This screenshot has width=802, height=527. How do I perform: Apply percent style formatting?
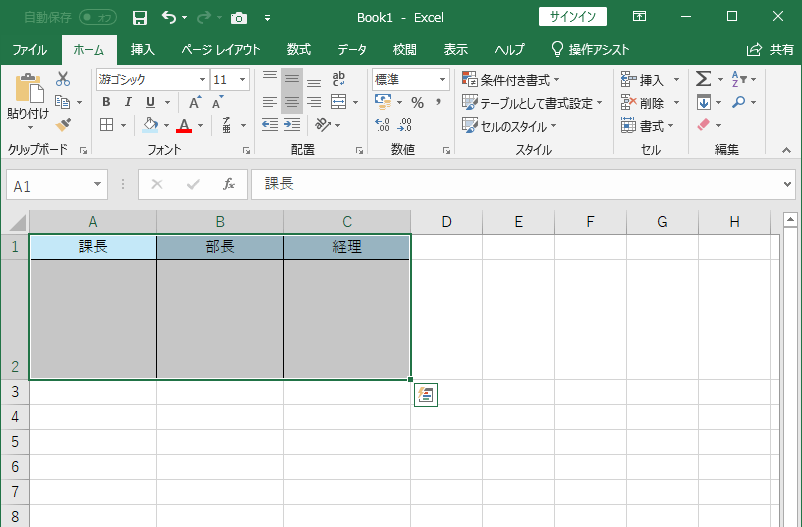coord(417,102)
